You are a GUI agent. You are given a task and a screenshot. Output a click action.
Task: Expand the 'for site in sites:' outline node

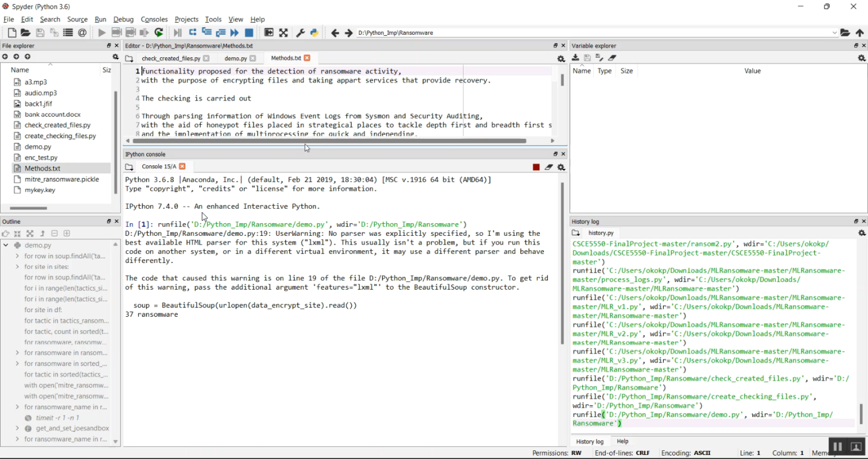coord(17,266)
